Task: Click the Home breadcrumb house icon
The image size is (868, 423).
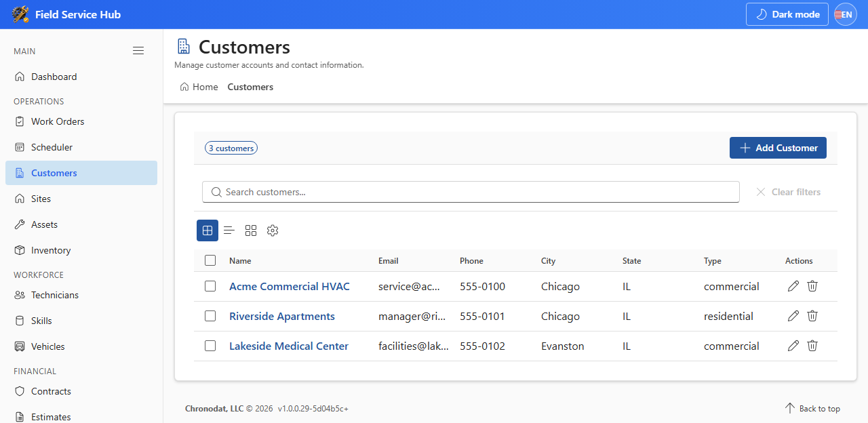Action: 184,87
